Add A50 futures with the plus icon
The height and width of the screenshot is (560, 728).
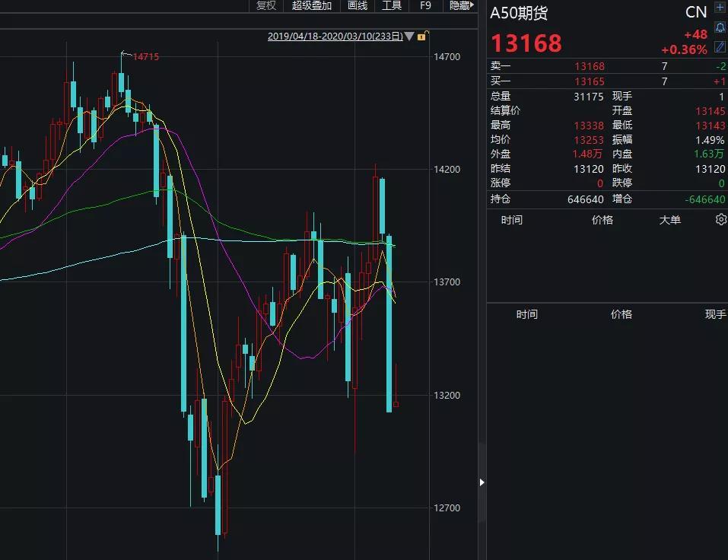point(720,8)
